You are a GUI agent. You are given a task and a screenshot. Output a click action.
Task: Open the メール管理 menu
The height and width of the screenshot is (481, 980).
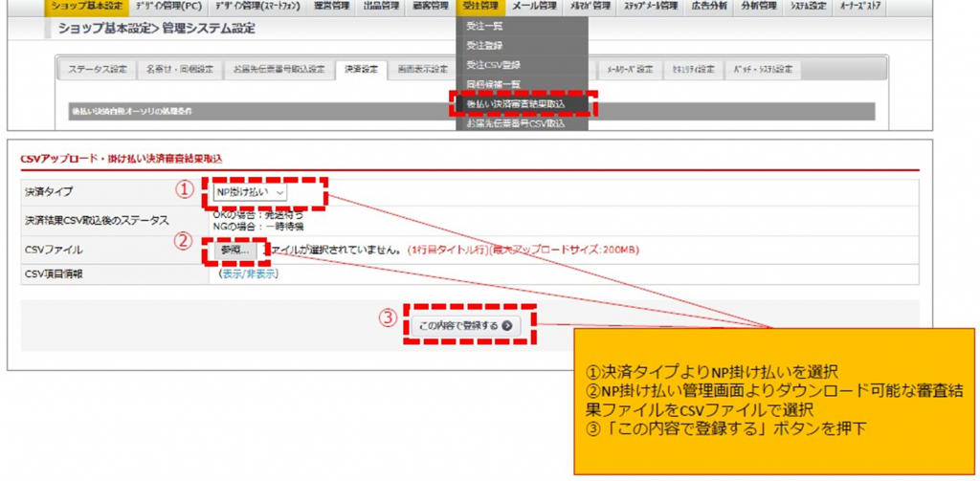click(534, 7)
